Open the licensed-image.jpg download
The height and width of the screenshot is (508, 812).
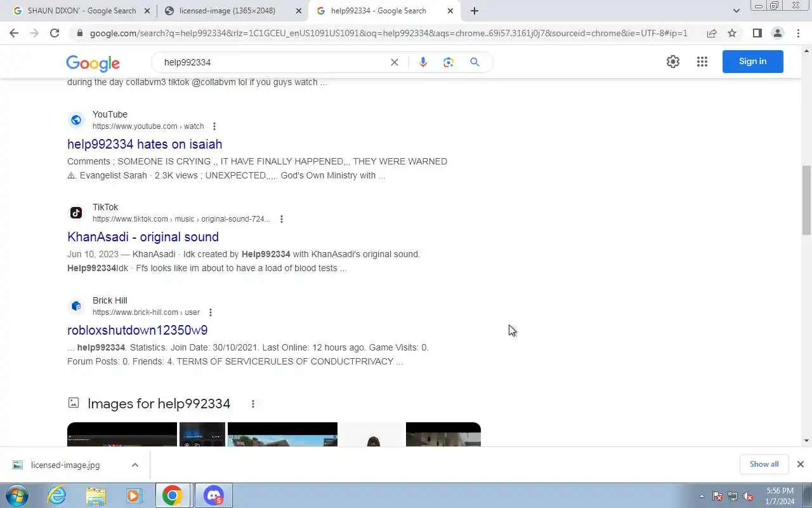point(65,465)
